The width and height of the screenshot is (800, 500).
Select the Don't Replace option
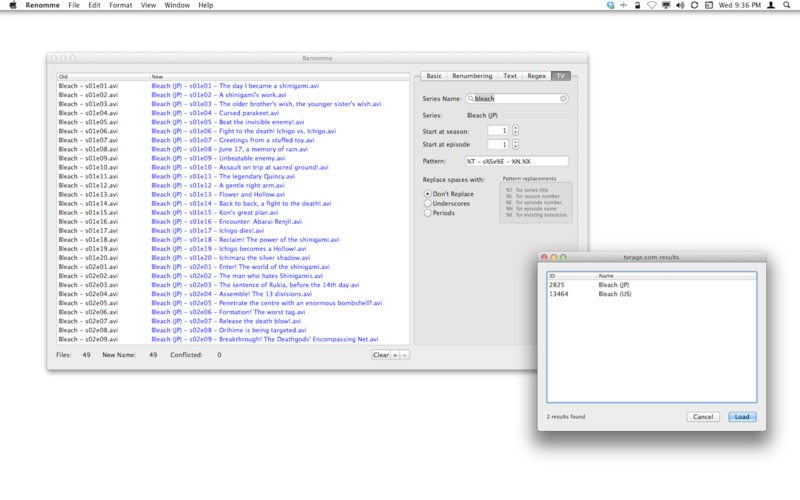pyautogui.click(x=448, y=194)
